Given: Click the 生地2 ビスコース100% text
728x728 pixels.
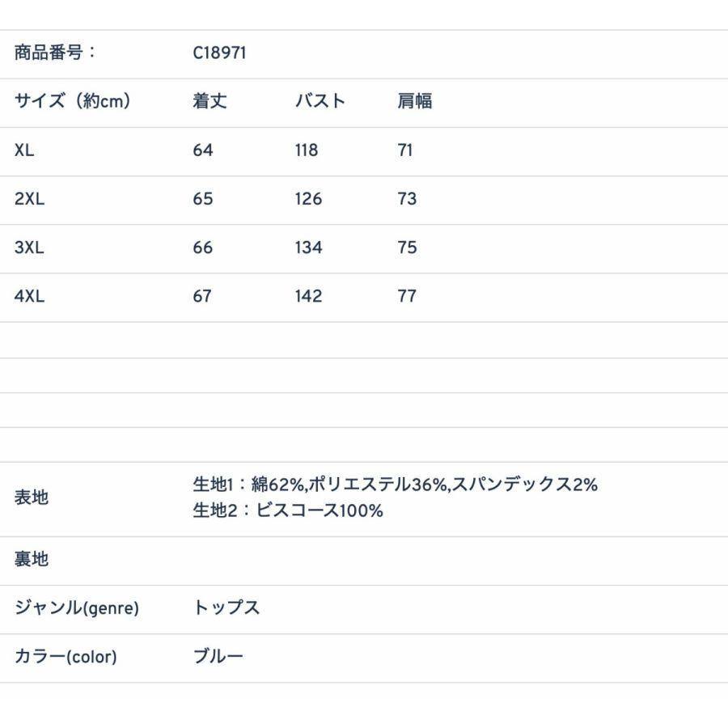Looking at the screenshot, I should [287, 510].
